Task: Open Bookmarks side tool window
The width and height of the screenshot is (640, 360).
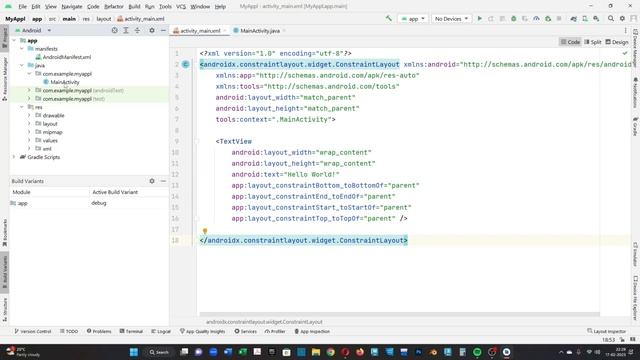Action: 5,233
